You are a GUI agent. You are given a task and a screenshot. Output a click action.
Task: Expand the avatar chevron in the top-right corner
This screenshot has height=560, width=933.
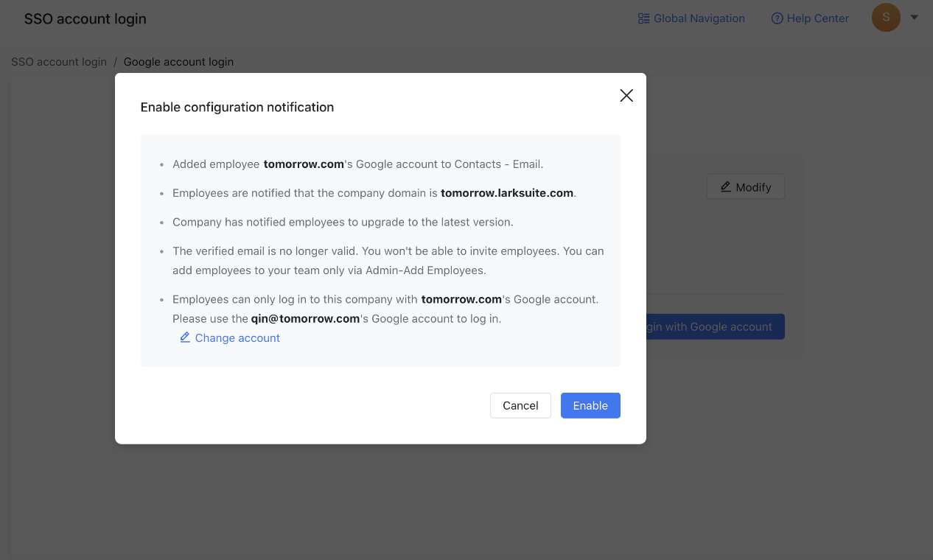tap(913, 17)
